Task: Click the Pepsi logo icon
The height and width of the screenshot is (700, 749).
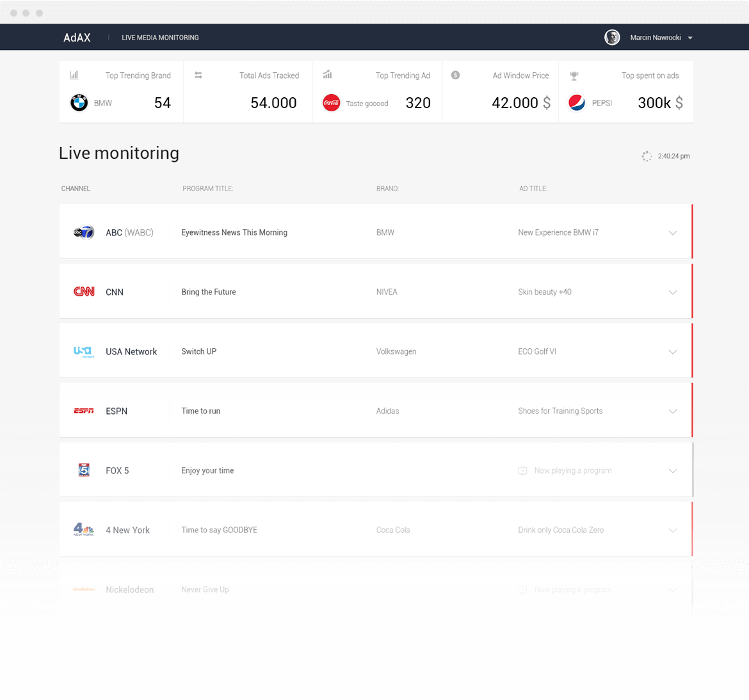Action: pyautogui.click(x=577, y=102)
